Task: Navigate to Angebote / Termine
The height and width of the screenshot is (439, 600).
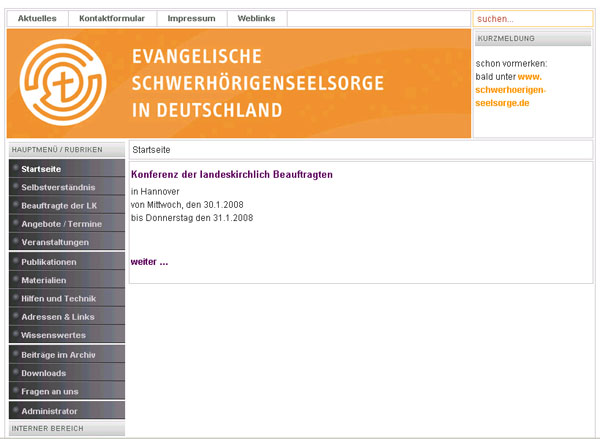Action: coord(61,224)
